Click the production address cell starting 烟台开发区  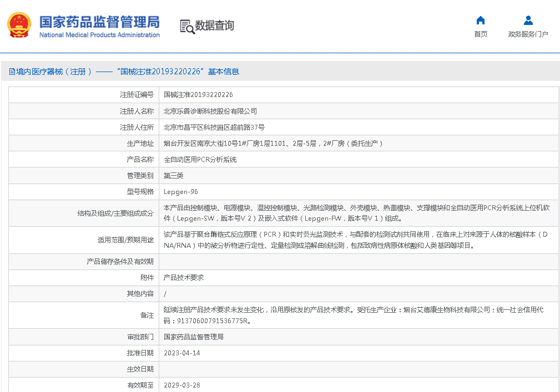coord(273,143)
